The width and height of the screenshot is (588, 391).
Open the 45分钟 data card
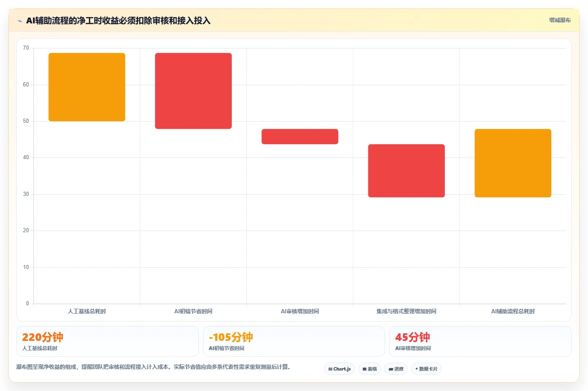click(x=480, y=341)
